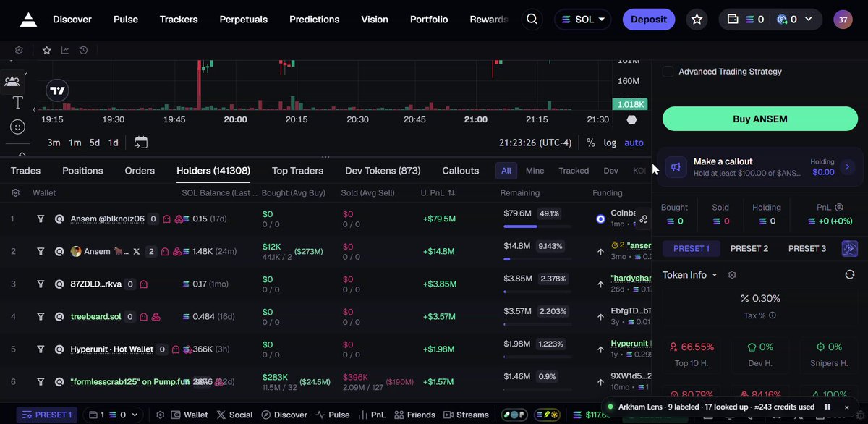Screen dimensions: 868x424
Task: Click the megaphone callout icon
Action: [x=675, y=167]
